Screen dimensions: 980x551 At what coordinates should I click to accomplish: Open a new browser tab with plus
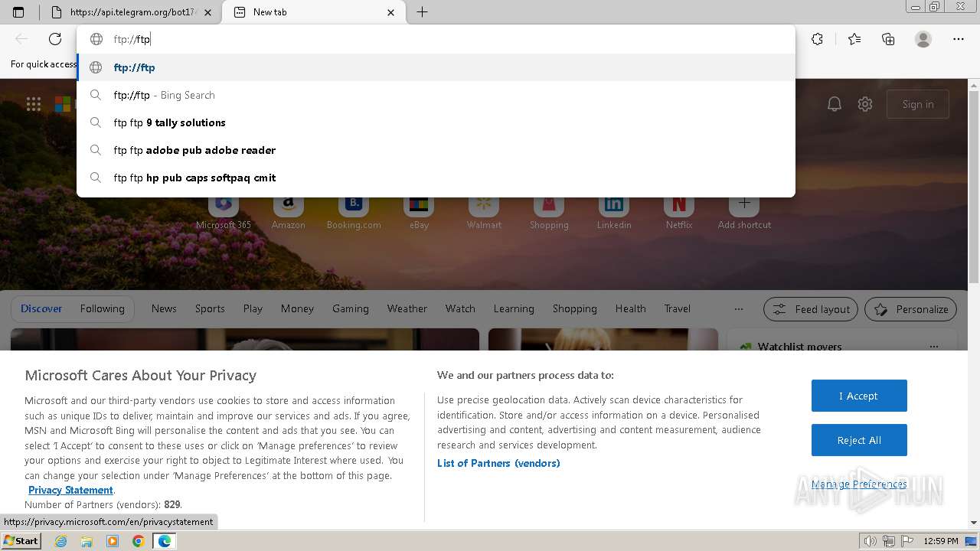[x=422, y=12]
